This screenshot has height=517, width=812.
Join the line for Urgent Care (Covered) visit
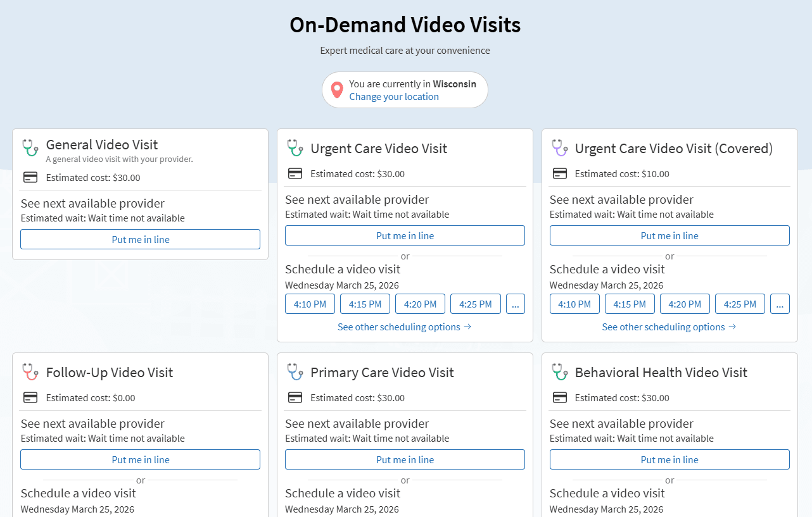[669, 235]
